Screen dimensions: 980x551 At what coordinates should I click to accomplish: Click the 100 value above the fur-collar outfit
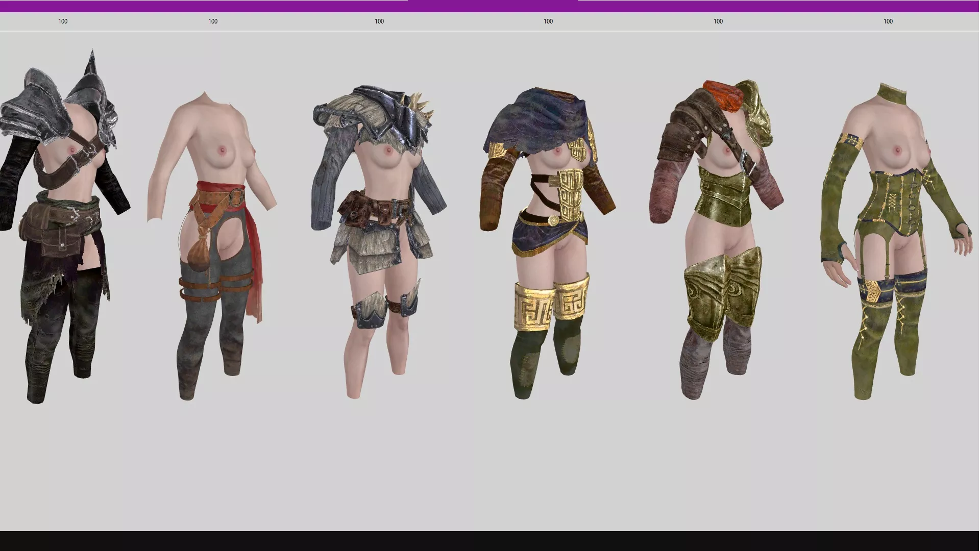tap(379, 21)
